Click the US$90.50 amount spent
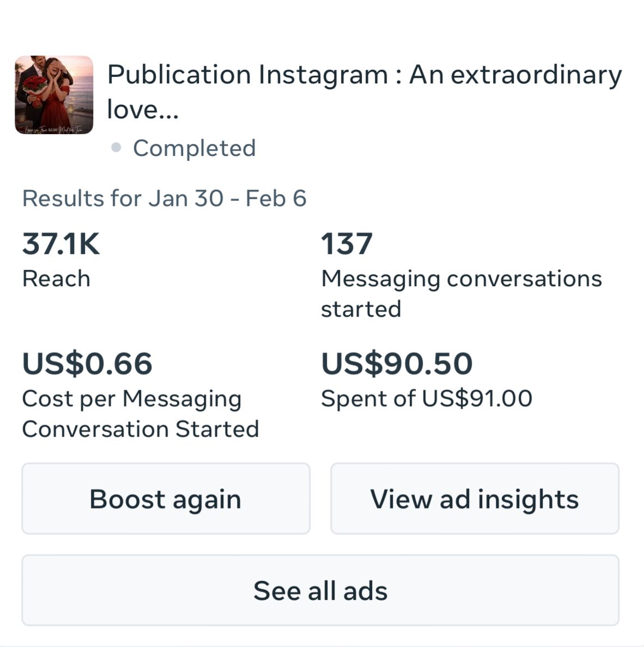 tap(397, 364)
